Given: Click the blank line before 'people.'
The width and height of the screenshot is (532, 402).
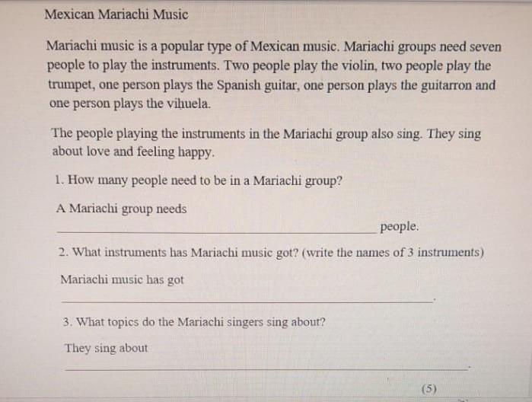Looking at the screenshot, I should click(217, 232).
